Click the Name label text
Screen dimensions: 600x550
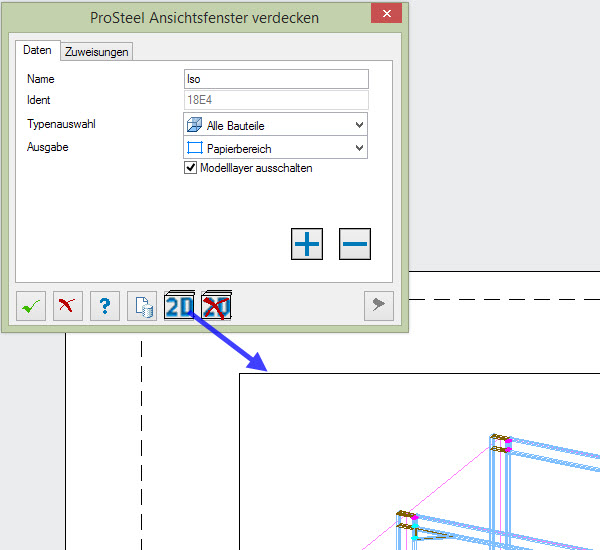point(41,79)
